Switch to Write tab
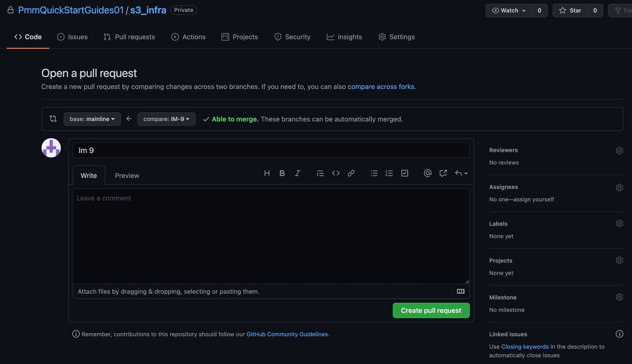 point(89,175)
